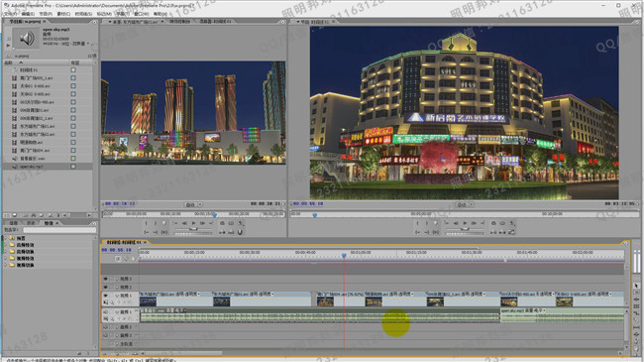Viewport: 644px width, 362px height.
Task: Step back one frame in Source monitor
Action: tap(185, 223)
